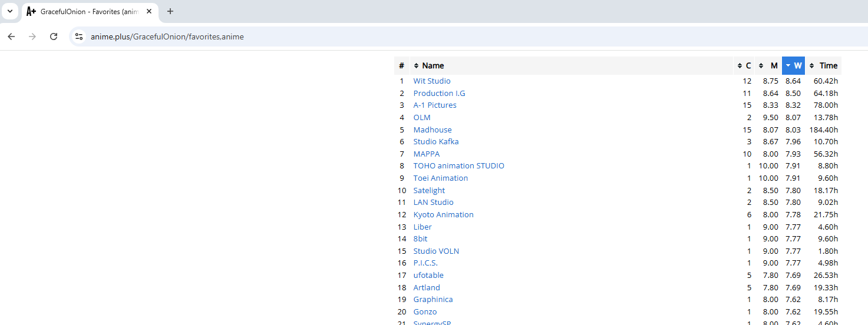Viewport: 868px width, 325px height.
Task: Open the A-1 Pictures link
Action: [x=435, y=105]
